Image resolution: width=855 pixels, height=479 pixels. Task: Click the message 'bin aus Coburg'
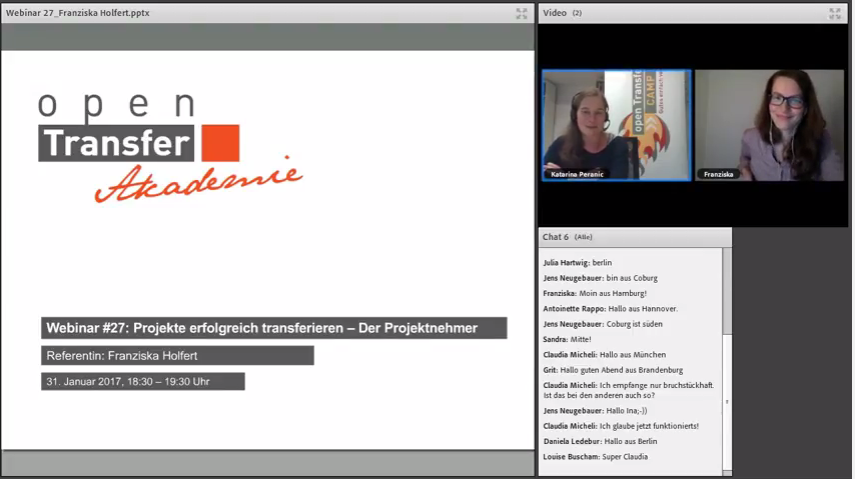pos(600,278)
